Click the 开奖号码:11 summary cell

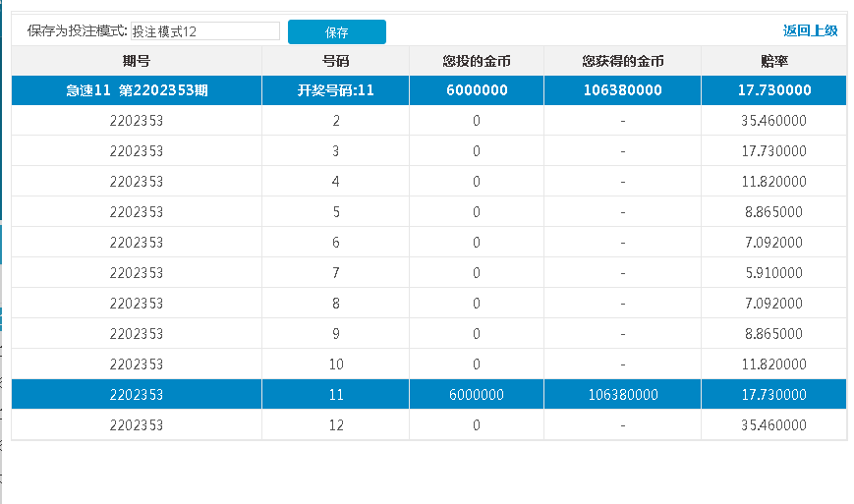336,90
